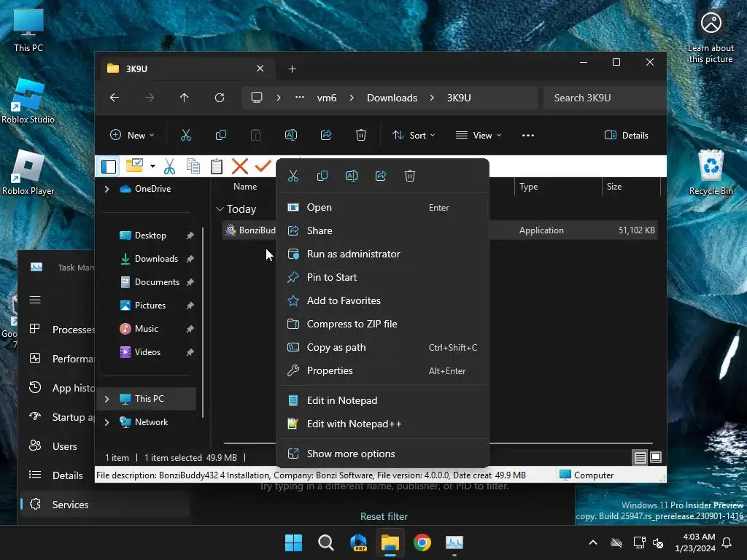Image resolution: width=747 pixels, height=560 pixels.
Task: Expand OneDrive tree node
Action: coord(107,189)
